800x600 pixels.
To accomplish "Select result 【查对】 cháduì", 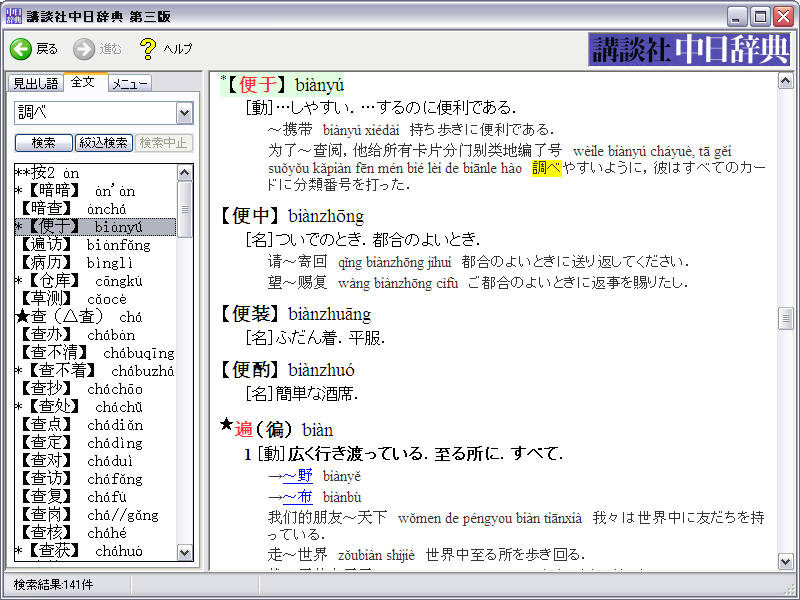I will pyautogui.click(x=95, y=461).
